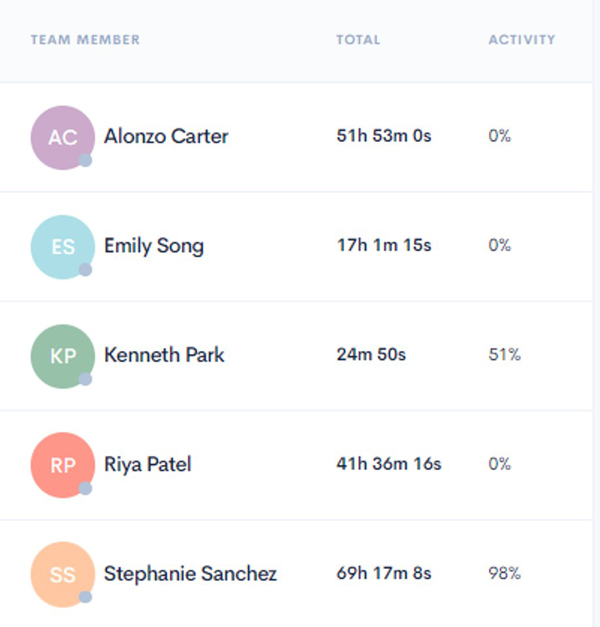Click Emily Song's ES avatar
The image size is (600, 627).
click(x=62, y=246)
